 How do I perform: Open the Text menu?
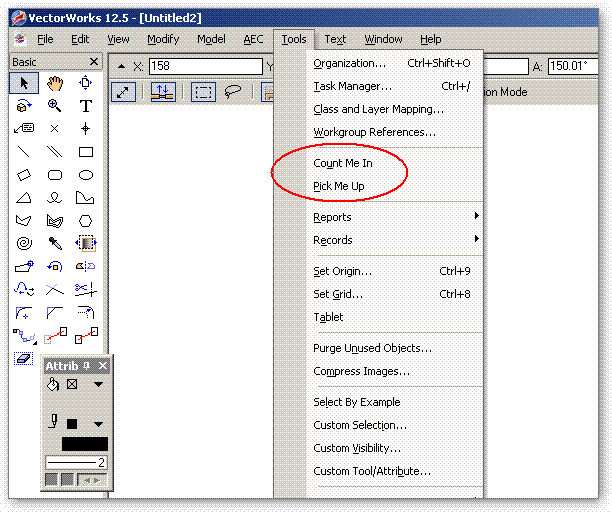[335, 39]
